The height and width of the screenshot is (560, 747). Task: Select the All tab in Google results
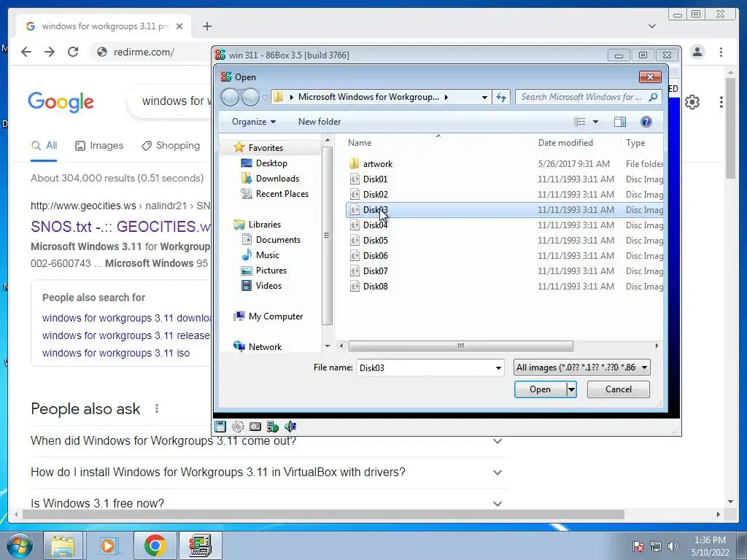point(44,145)
